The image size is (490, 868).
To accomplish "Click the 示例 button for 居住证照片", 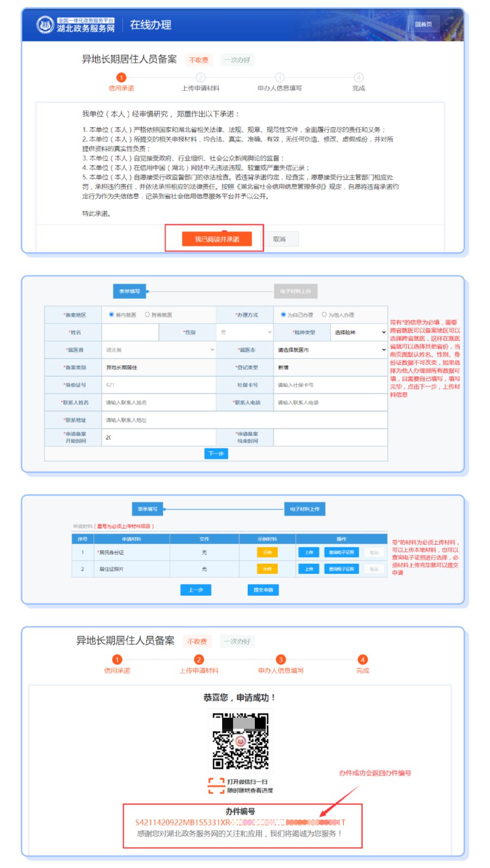I will pos(267,569).
